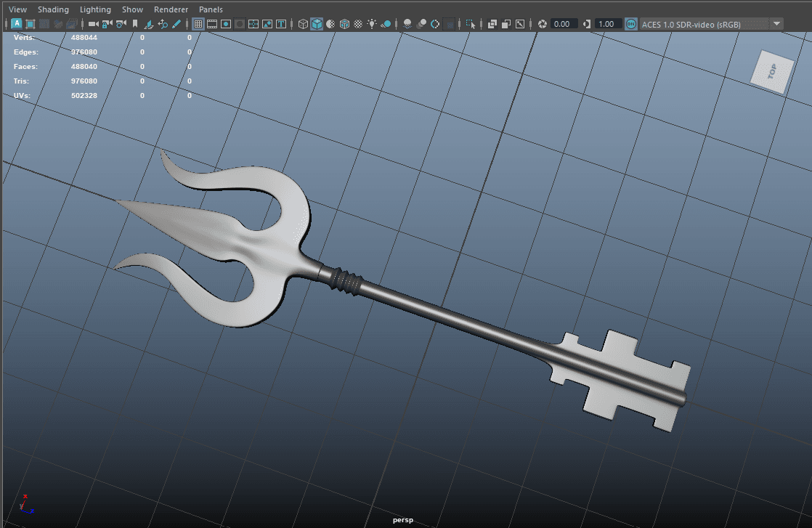Open the Shading menu

(53, 9)
